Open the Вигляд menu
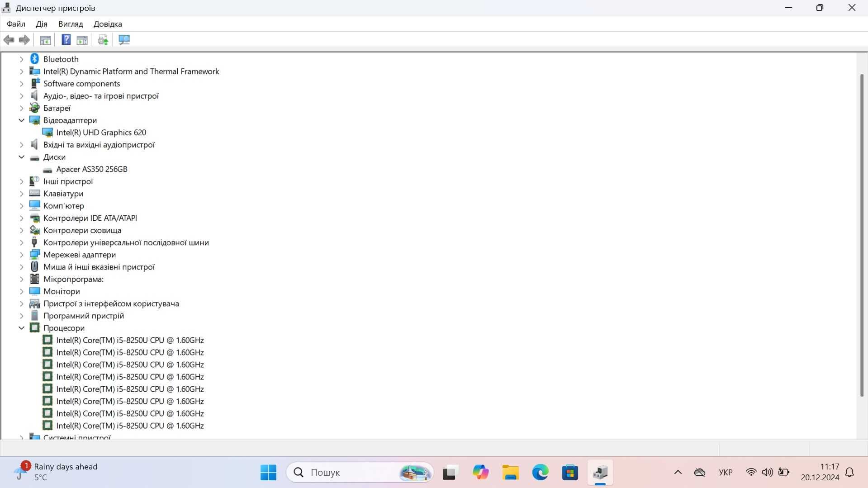The width and height of the screenshot is (868, 488). click(71, 24)
